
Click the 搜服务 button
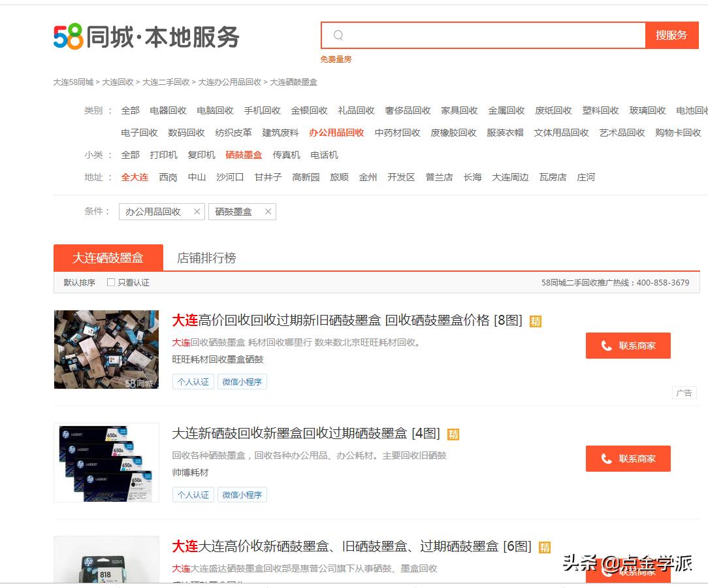point(672,35)
